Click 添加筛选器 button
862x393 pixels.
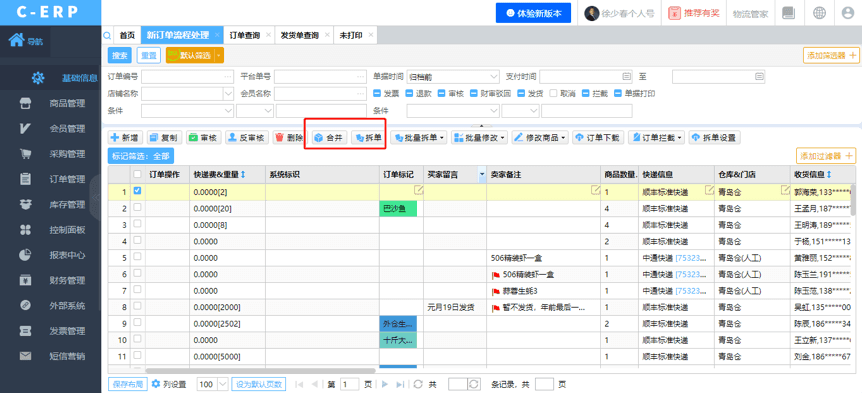[831, 56]
